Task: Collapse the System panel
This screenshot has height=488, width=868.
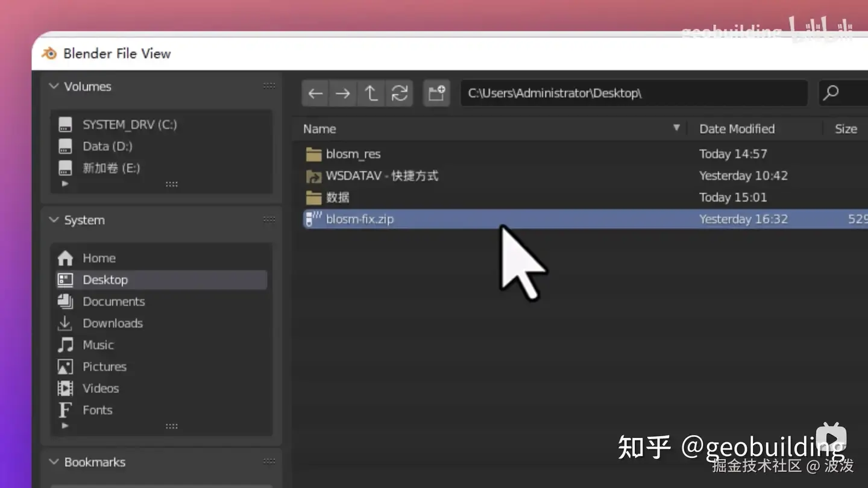Action: [x=54, y=220]
